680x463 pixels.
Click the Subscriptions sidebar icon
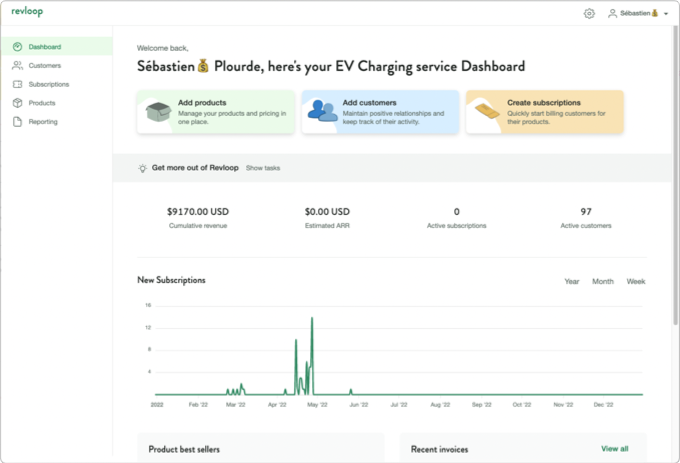click(x=17, y=84)
